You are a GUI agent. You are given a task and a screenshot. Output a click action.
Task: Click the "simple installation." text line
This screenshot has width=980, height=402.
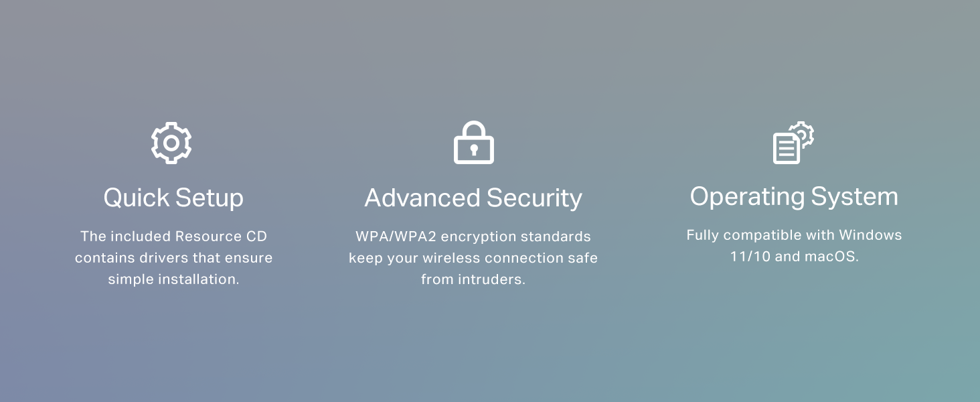coord(173,279)
